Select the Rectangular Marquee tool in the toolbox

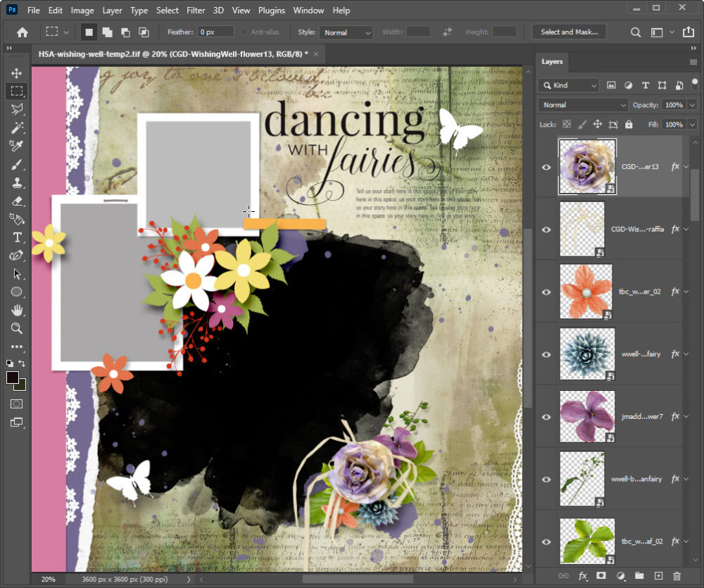(17, 91)
